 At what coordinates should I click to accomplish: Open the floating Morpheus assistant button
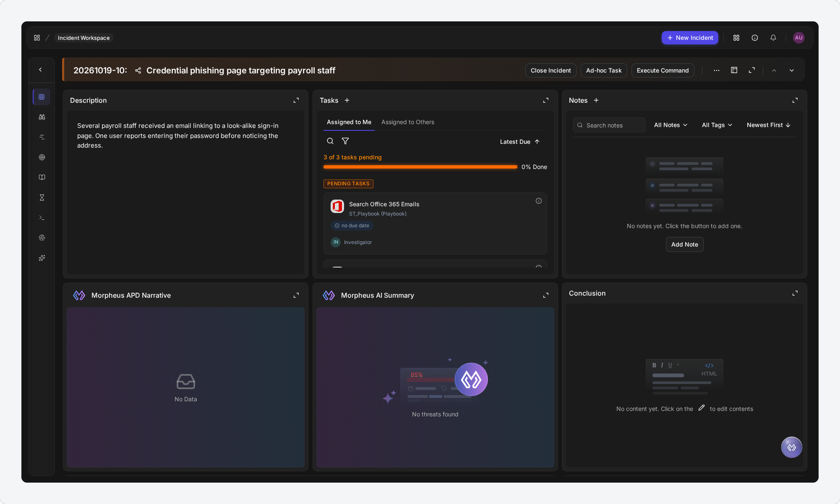pos(792,447)
